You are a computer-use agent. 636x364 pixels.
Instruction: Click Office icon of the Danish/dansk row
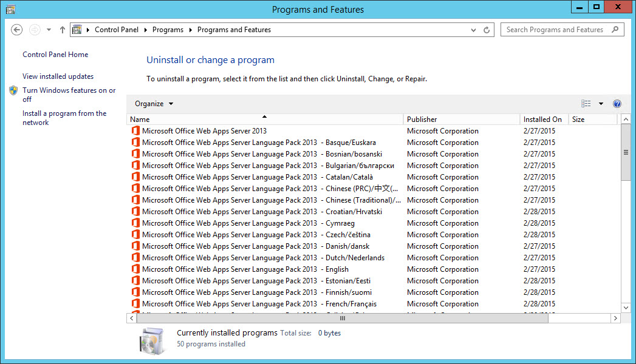pyautogui.click(x=135, y=246)
